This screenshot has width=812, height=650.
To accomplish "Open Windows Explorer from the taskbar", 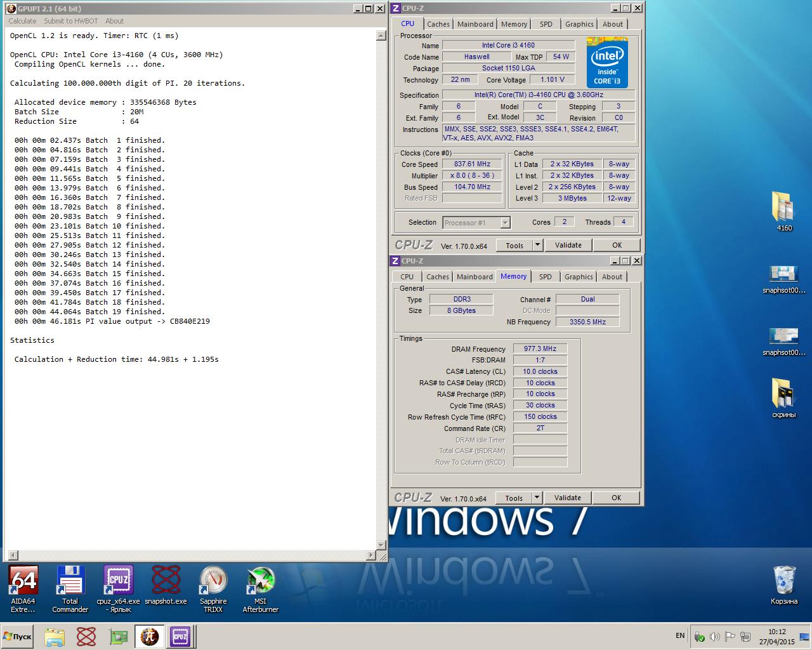I will coord(55,637).
